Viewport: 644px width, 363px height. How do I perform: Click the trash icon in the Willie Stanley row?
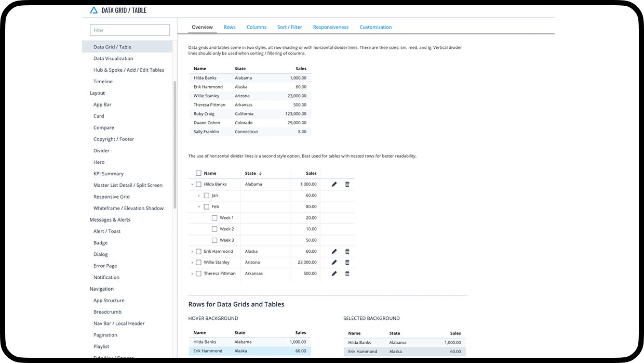(x=347, y=262)
